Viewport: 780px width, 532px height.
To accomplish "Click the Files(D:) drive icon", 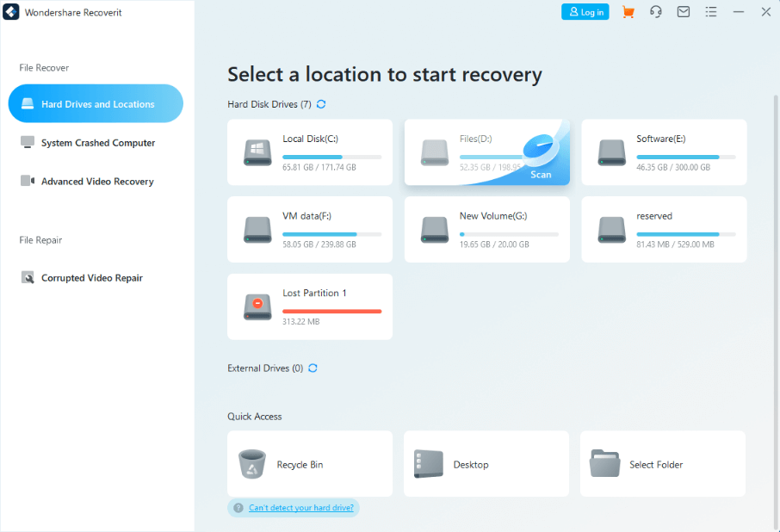I will coord(435,152).
